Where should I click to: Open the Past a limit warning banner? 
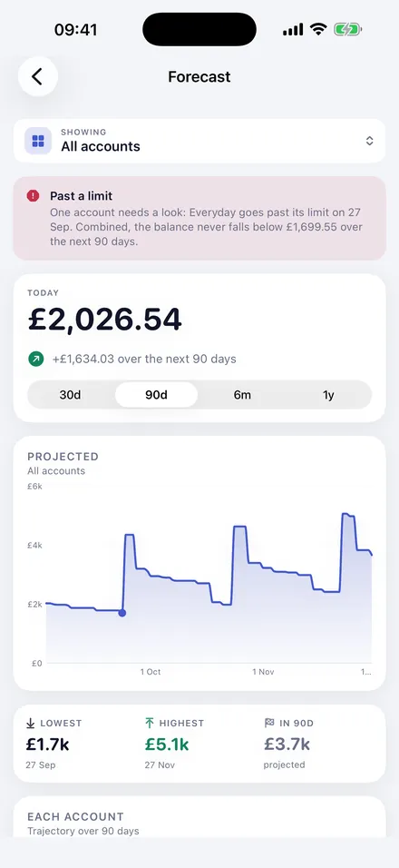[199, 218]
